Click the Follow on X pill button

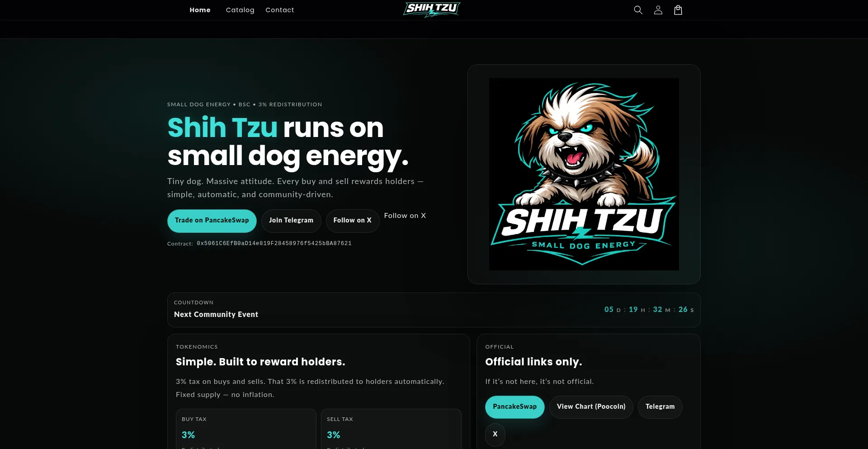click(353, 221)
